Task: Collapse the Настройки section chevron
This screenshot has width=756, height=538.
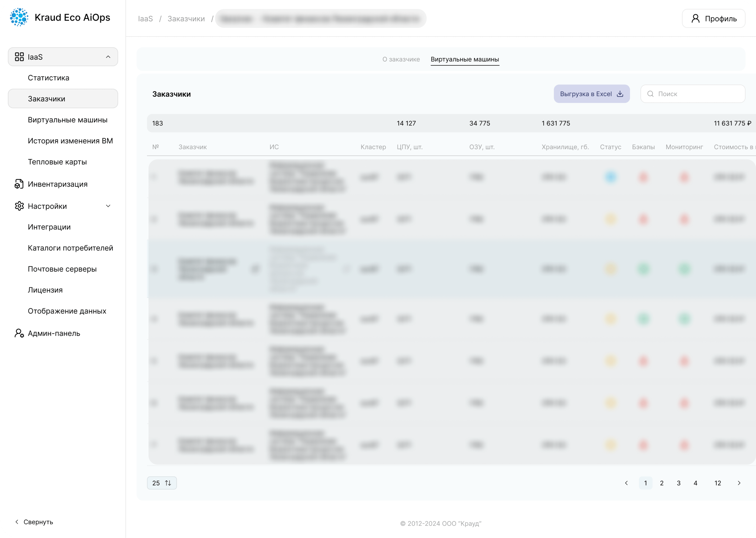Action: (x=108, y=206)
